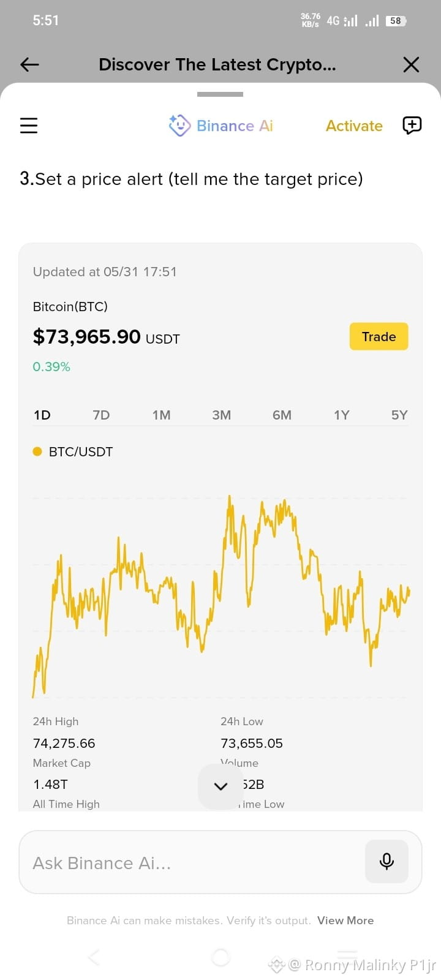
Task: Show the 5Y chart range
Action: click(x=399, y=415)
